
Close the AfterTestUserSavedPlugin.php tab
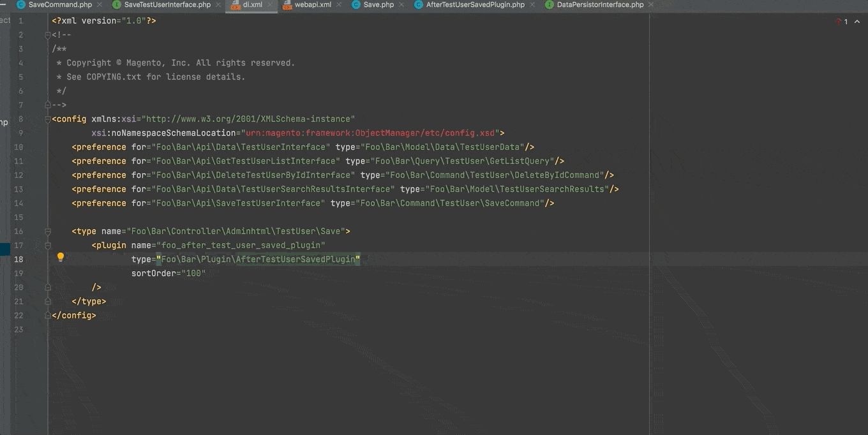pyautogui.click(x=532, y=5)
